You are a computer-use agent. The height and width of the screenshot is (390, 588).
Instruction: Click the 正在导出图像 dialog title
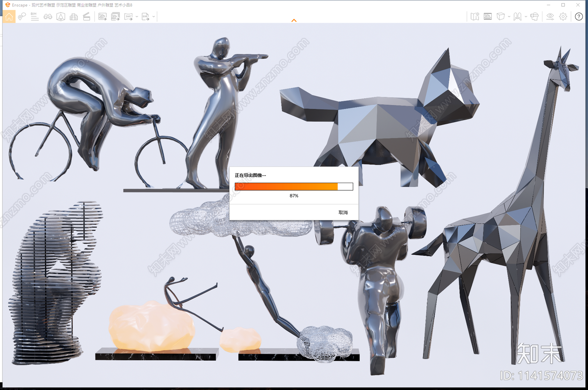[x=250, y=175]
